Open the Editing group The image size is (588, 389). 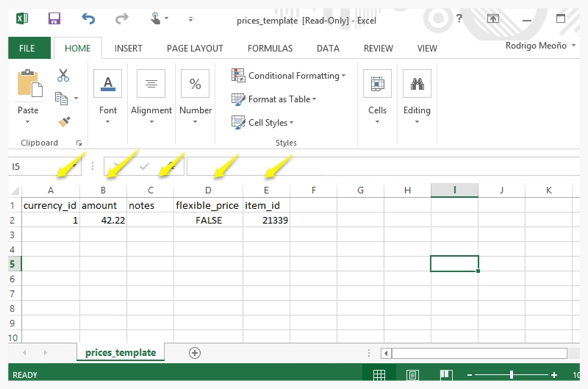point(417,97)
